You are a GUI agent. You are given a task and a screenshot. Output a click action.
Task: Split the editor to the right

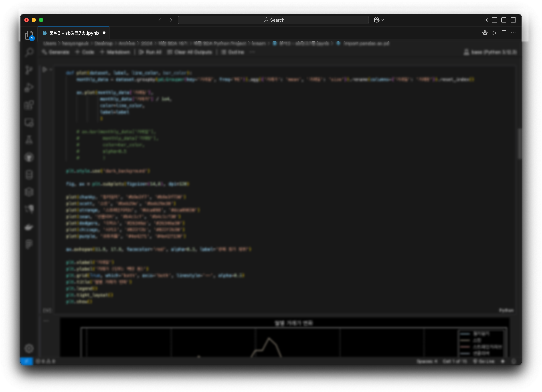[x=504, y=33]
